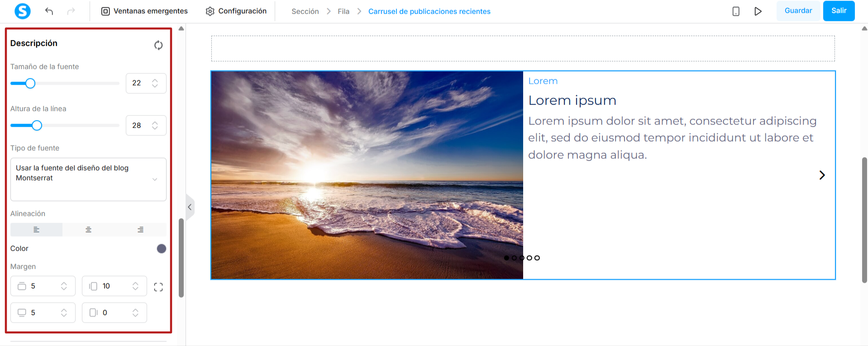Open the Tipo de fuente dropdown
The height and width of the screenshot is (346, 868).
[88, 179]
